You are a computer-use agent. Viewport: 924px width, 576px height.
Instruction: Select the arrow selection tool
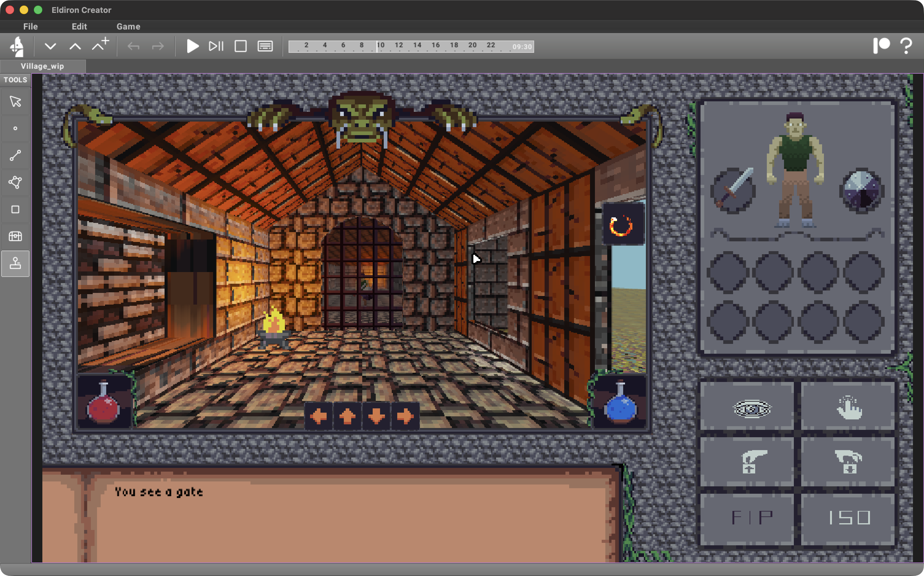(15, 101)
